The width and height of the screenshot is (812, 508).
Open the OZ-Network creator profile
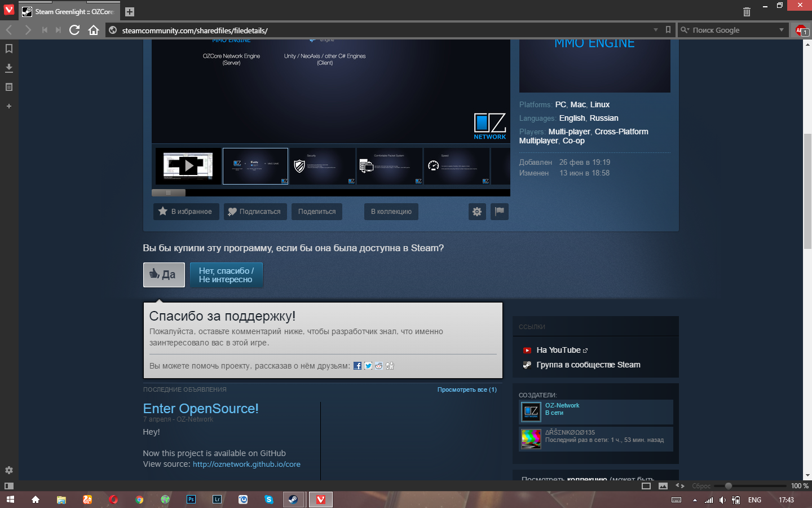(562, 405)
